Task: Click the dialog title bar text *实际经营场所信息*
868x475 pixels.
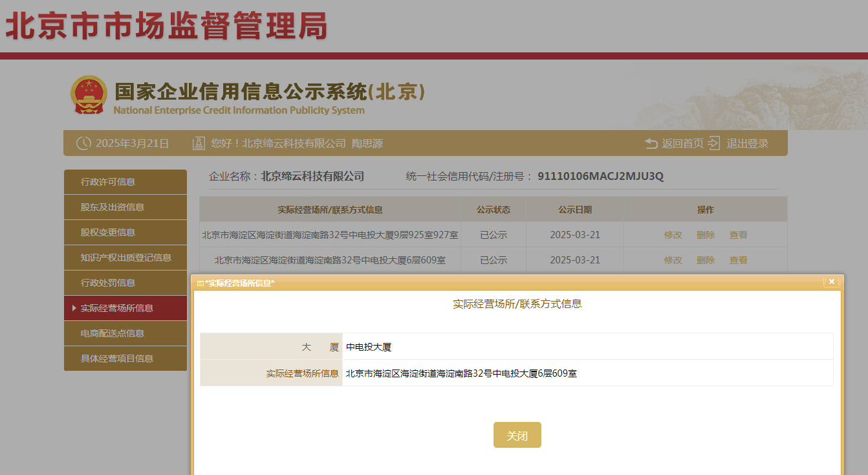Action: point(240,283)
